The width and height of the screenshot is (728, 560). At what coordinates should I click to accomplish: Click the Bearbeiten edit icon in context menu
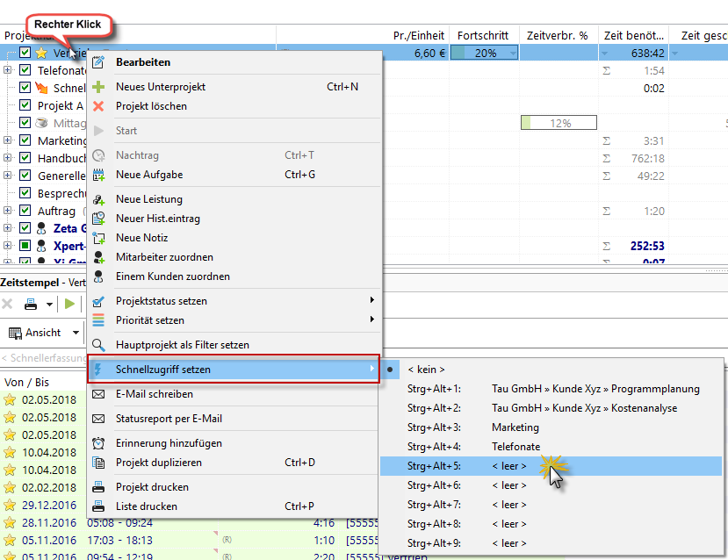pos(98,62)
